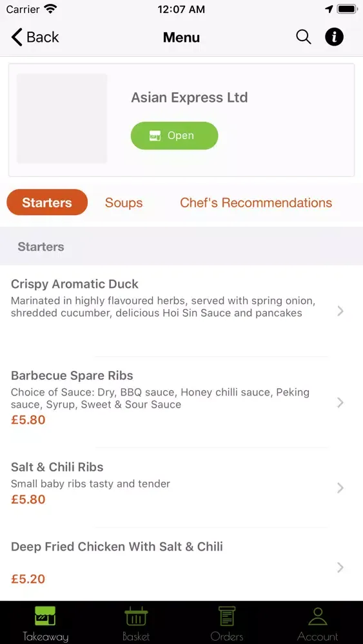Image resolution: width=363 pixels, height=644 pixels.
Task: View the Orders icon
Action: pyautogui.click(x=227, y=616)
